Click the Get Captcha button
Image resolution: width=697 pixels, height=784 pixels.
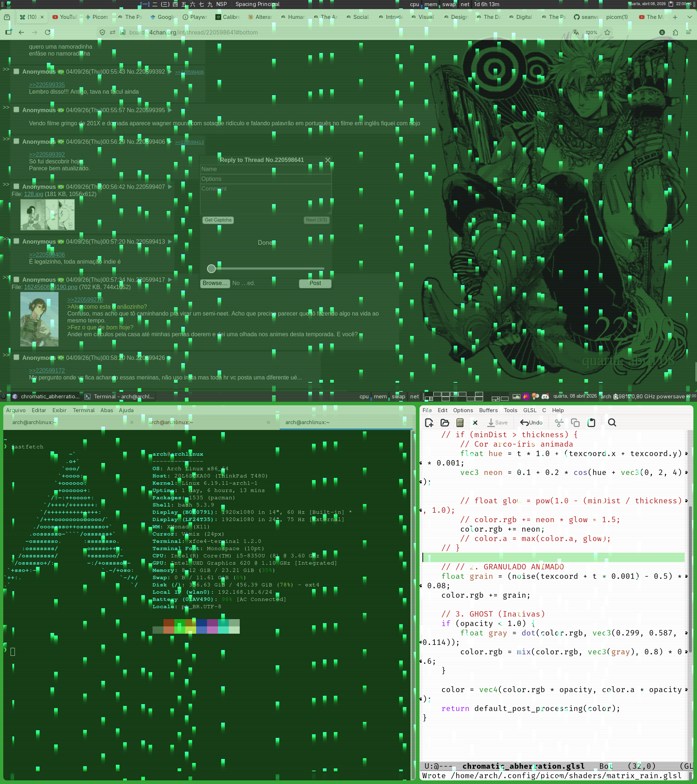[218, 220]
